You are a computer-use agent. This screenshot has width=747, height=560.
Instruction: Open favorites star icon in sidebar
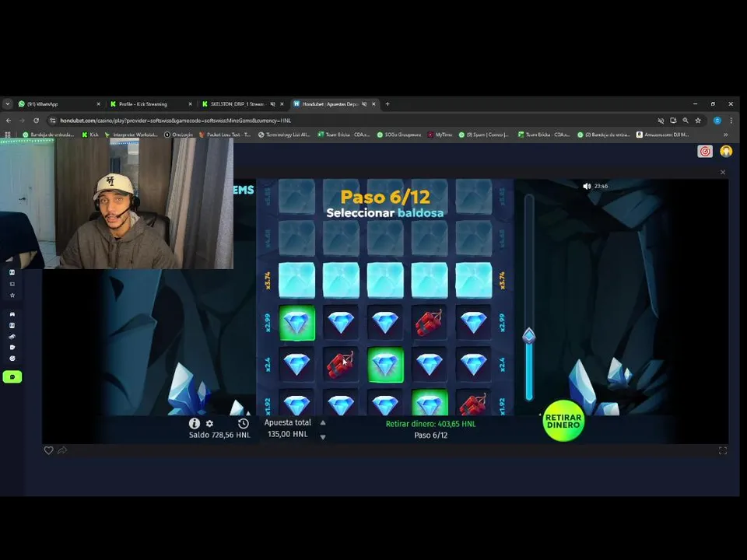[x=12, y=296]
